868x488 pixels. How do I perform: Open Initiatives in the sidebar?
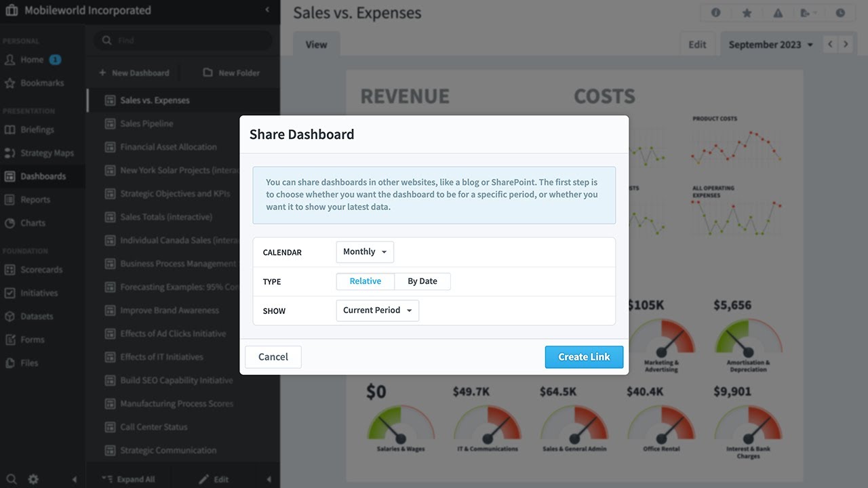(x=31, y=293)
